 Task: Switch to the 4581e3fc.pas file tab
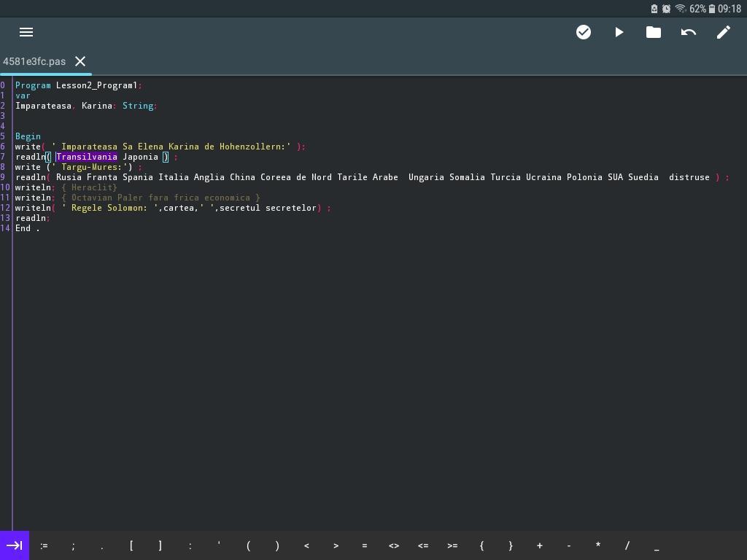click(x=34, y=61)
